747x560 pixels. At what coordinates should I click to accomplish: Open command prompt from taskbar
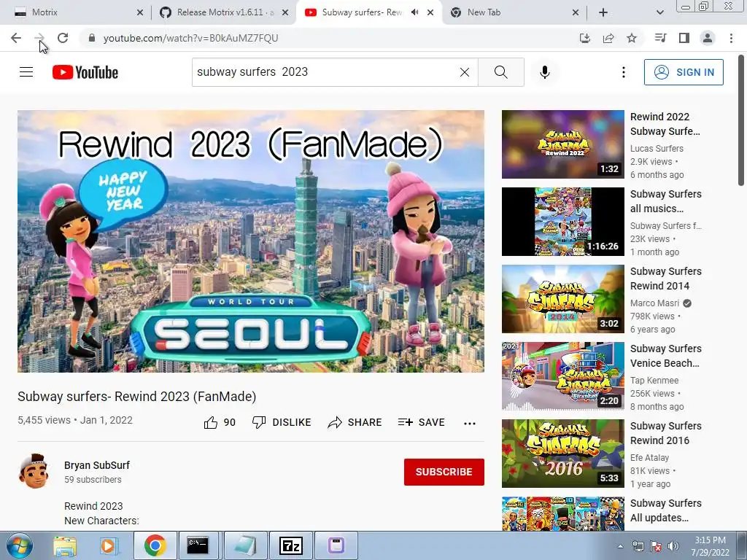click(x=197, y=545)
